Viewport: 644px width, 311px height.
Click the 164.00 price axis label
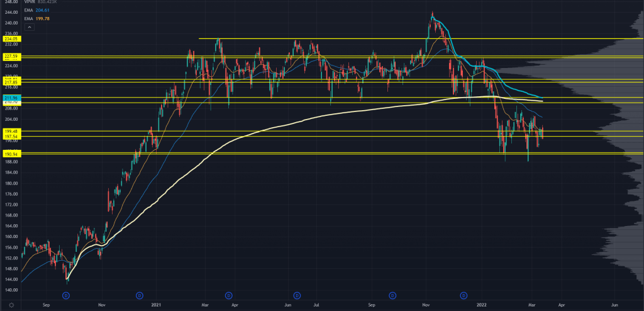tap(11, 226)
